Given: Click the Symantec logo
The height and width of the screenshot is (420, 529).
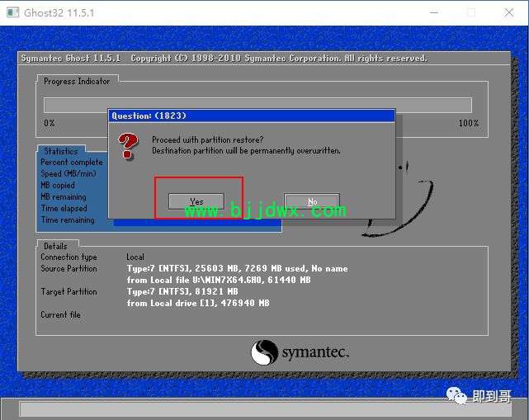Looking at the screenshot, I should pos(300,352).
